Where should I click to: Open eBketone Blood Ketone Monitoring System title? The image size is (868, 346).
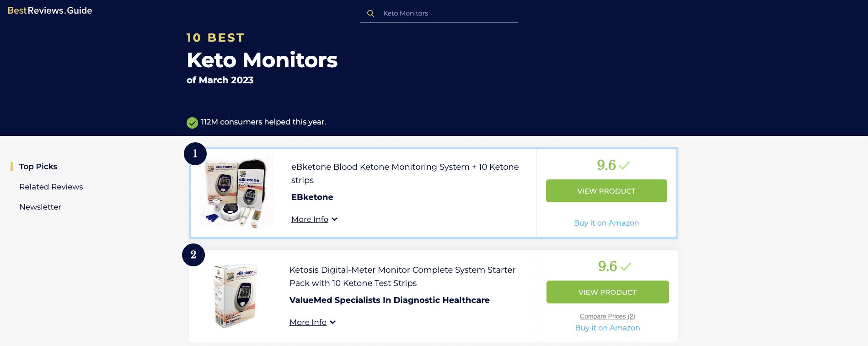coord(405,173)
